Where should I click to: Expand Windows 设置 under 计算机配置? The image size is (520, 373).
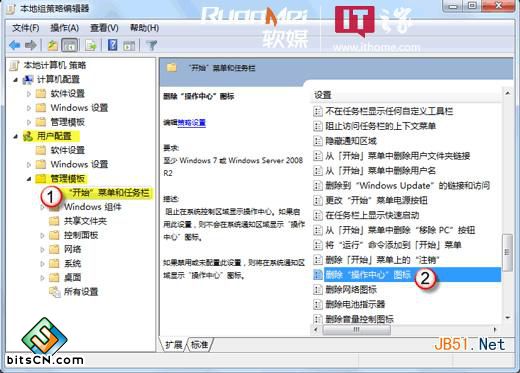(x=29, y=108)
